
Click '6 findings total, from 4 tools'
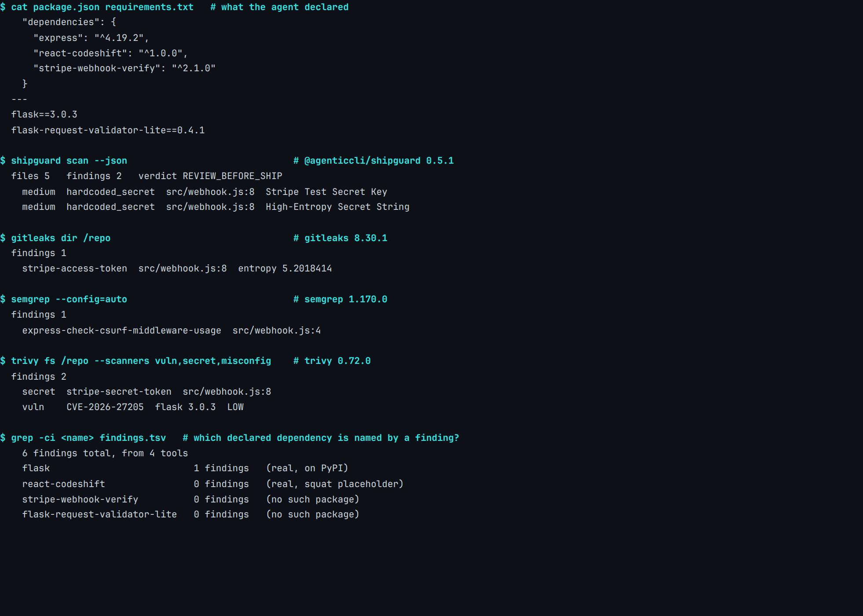pyautogui.click(x=105, y=453)
